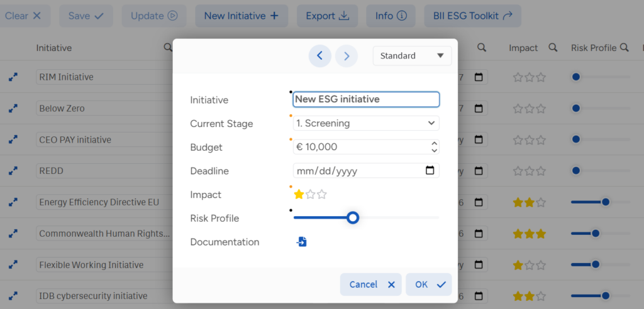Open the Standard view dropdown
The image size is (644, 309).
point(412,56)
